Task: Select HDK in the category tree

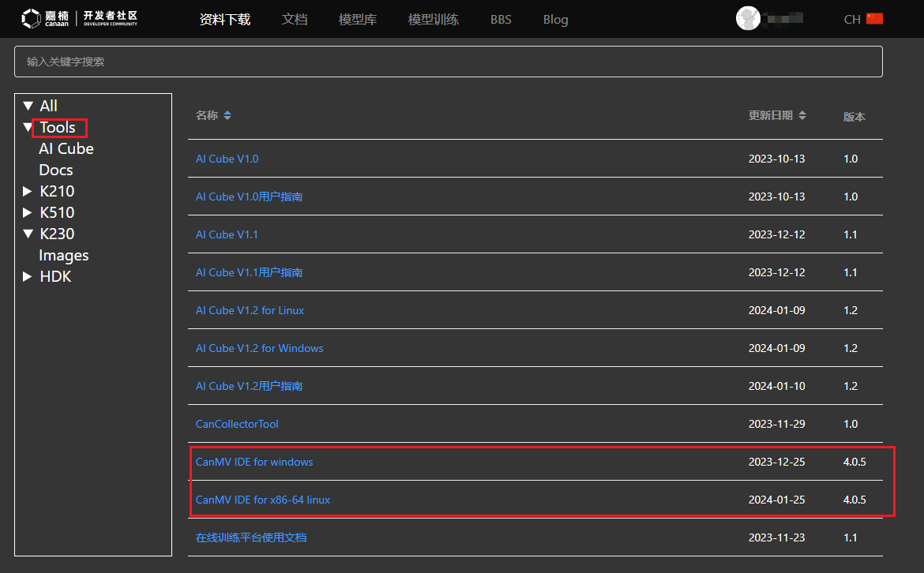Action: [x=55, y=276]
